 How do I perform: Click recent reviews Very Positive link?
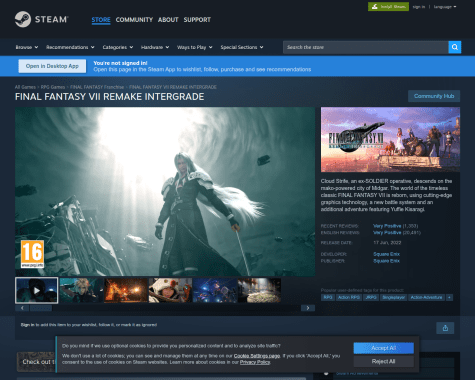tap(387, 226)
